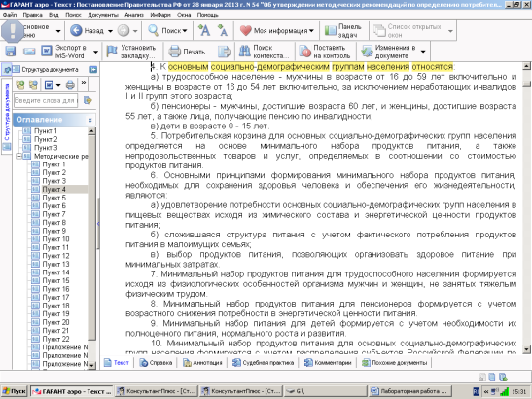
Task: Click Поставить на контроль icon
Action: pos(304,52)
